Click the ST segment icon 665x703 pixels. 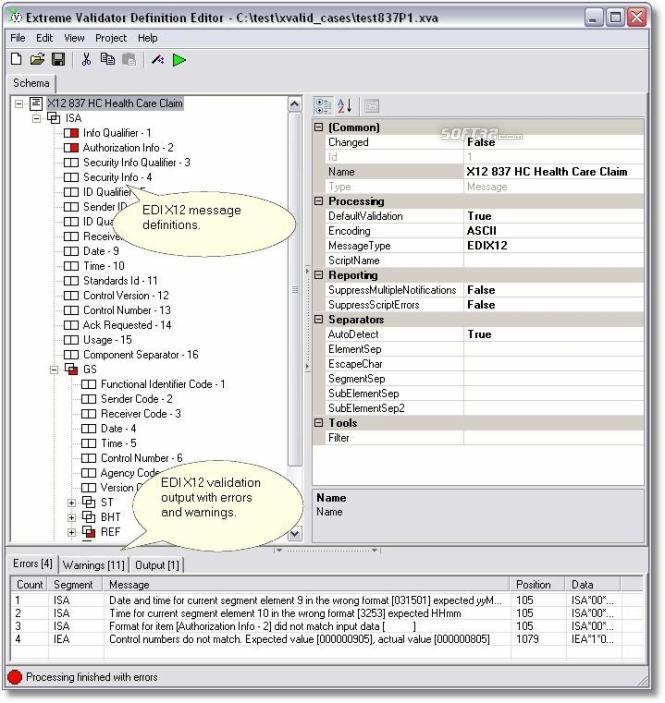(x=89, y=503)
